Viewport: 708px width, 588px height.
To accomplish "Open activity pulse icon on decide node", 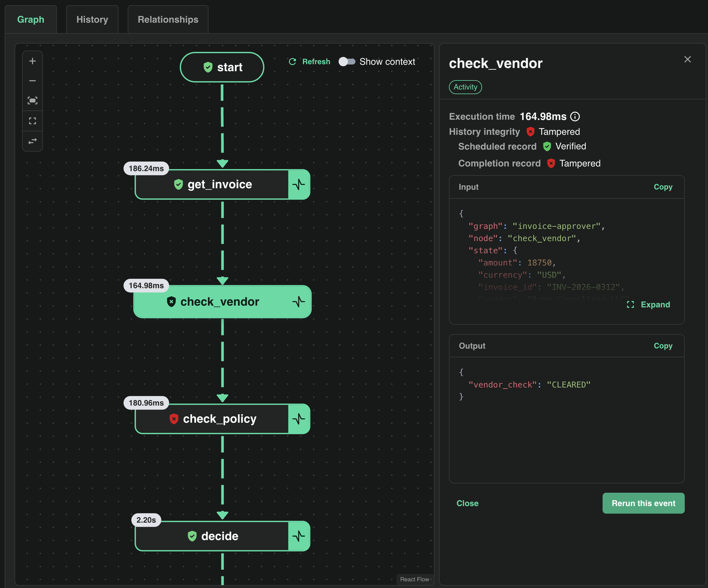I will point(299,536).
